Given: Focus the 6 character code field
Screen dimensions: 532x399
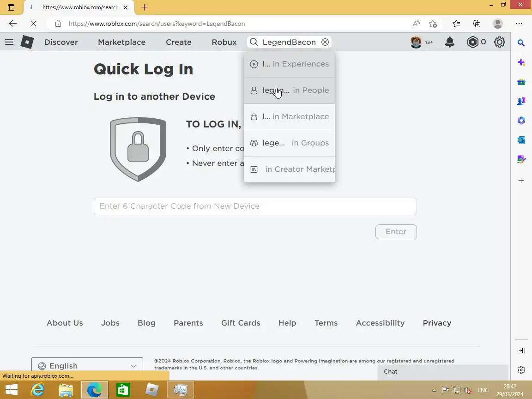Looking at the screenshot, I should pos(255,206).
